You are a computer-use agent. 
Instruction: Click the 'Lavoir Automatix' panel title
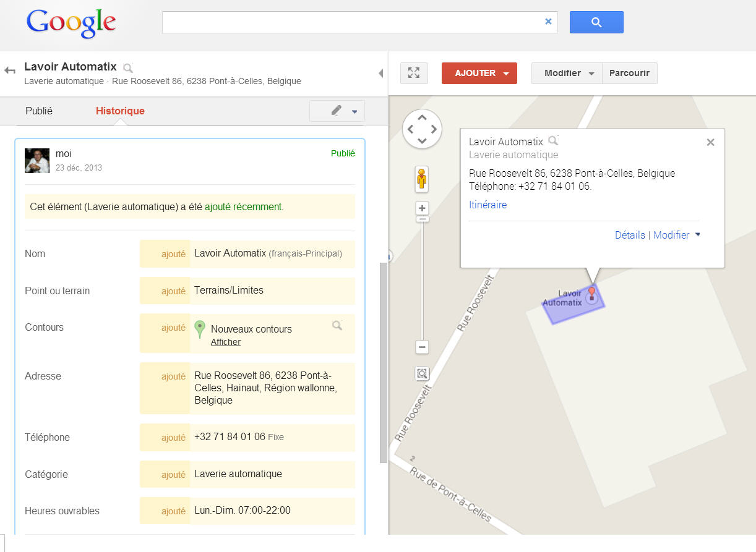click(71, 67)
